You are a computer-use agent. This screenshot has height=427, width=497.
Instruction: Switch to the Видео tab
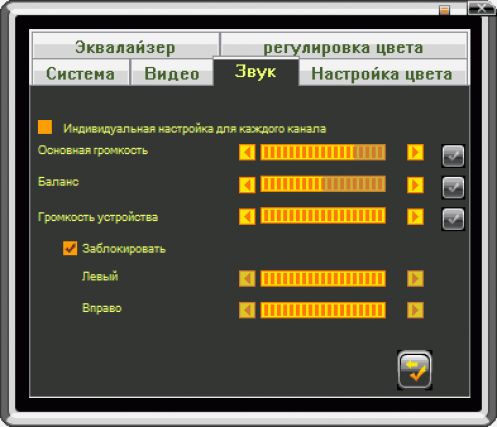(172, 72)
